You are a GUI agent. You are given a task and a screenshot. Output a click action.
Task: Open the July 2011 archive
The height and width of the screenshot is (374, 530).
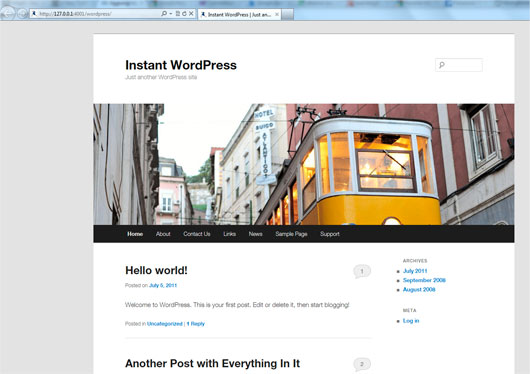tap(415, 271)
